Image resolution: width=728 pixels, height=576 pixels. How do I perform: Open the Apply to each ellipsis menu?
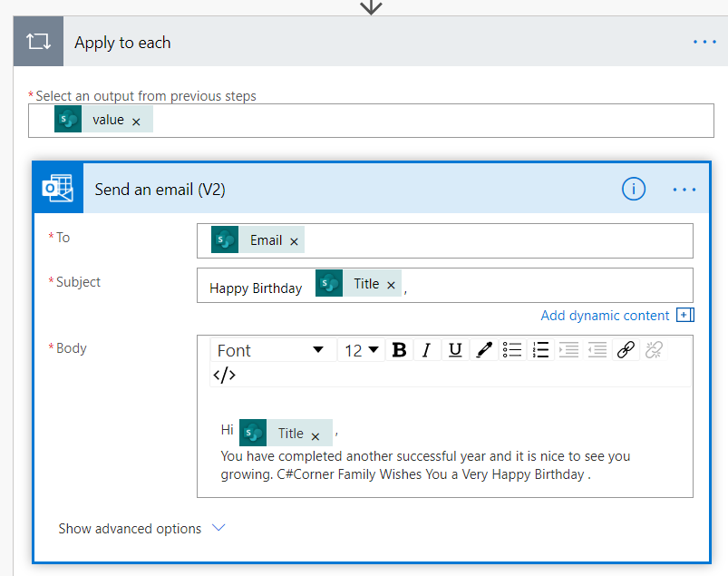[x=704, y=40]
